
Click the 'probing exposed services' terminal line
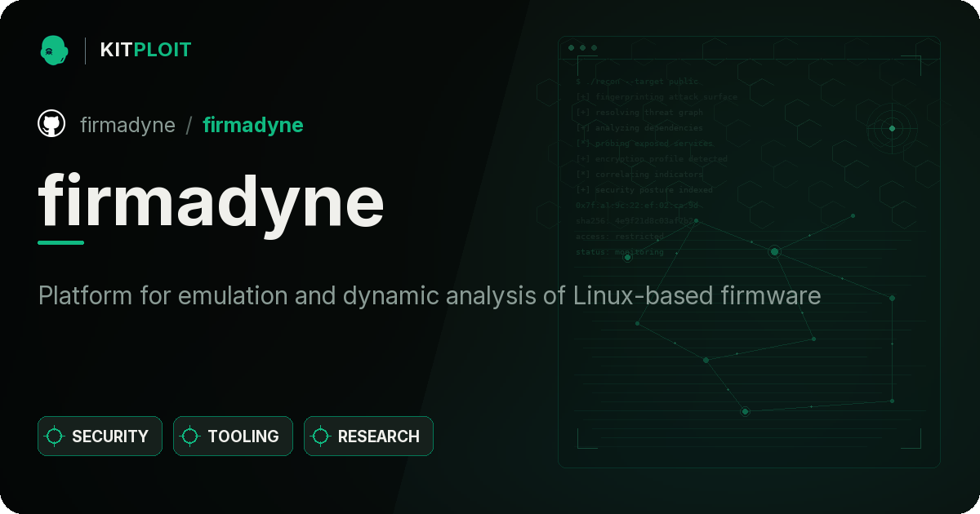pyautogui.click(x=644, y=144)
